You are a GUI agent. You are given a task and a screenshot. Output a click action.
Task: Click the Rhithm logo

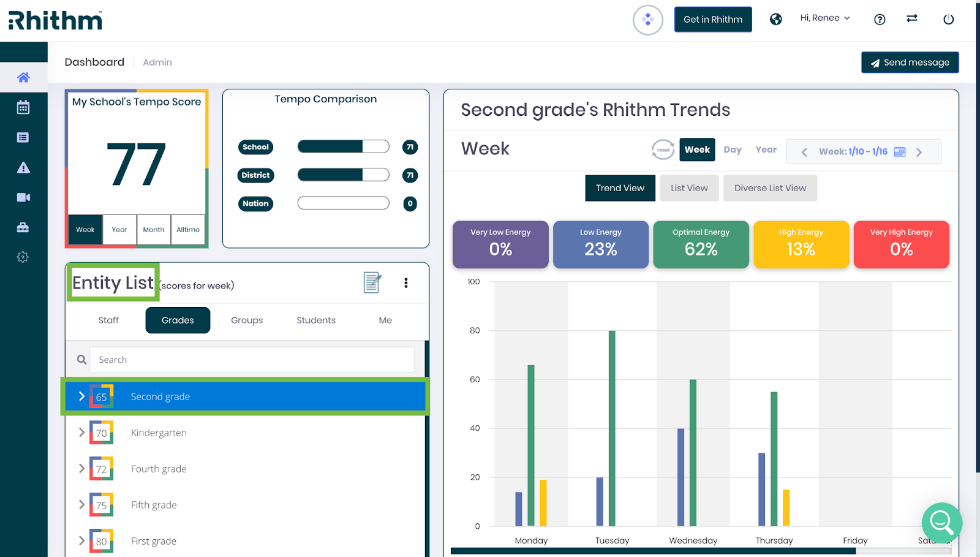[x=55, y=20]
